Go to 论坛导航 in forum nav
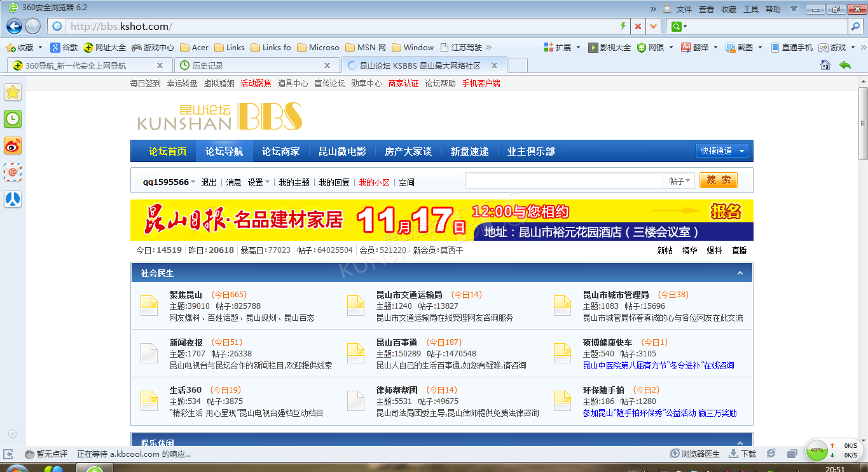 click(x=224, y=151)
